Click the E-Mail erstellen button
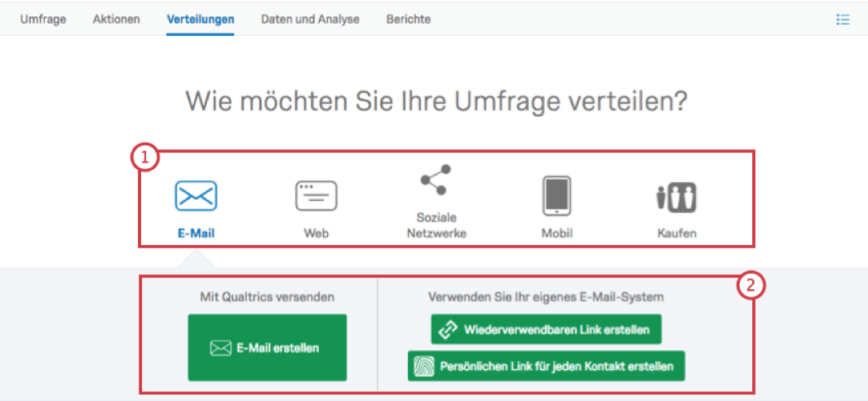Screen dimensions: 868x401 point(268,348)
